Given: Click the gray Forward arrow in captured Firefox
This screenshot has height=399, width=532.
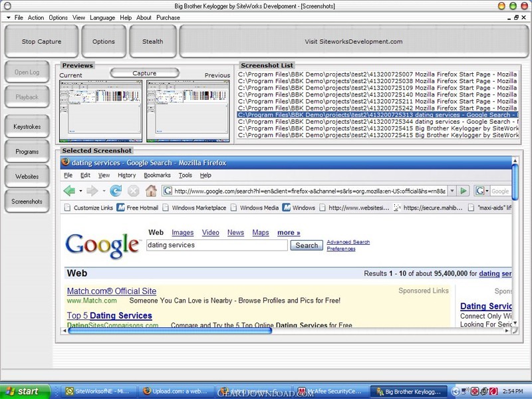Looking at the screenshot, I should tap(92, 191).
